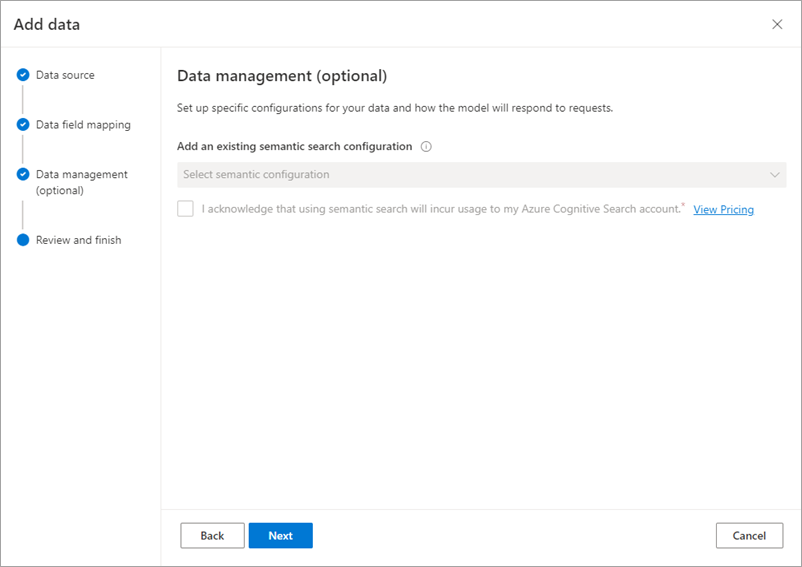Jump to the Review and finish step

point(78,240)
